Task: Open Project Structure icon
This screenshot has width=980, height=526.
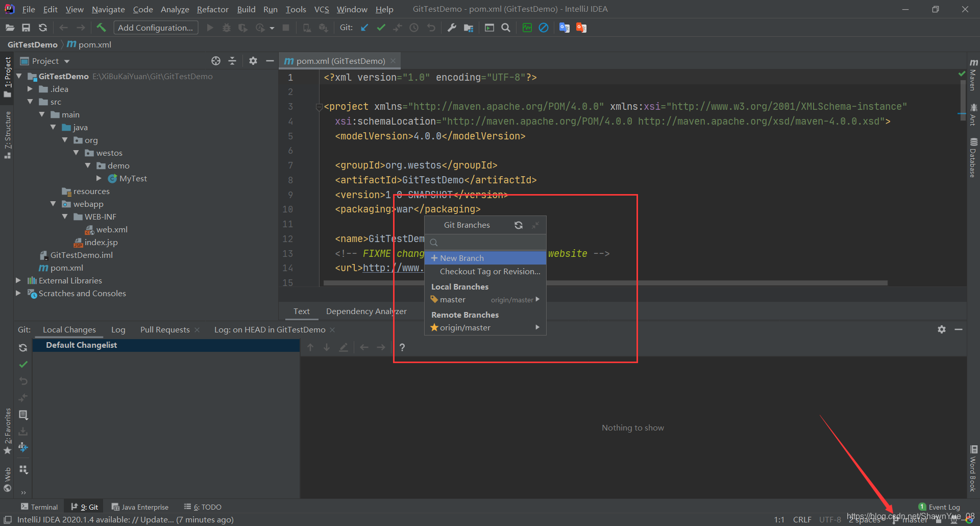Action: click(x=469, y=28)
